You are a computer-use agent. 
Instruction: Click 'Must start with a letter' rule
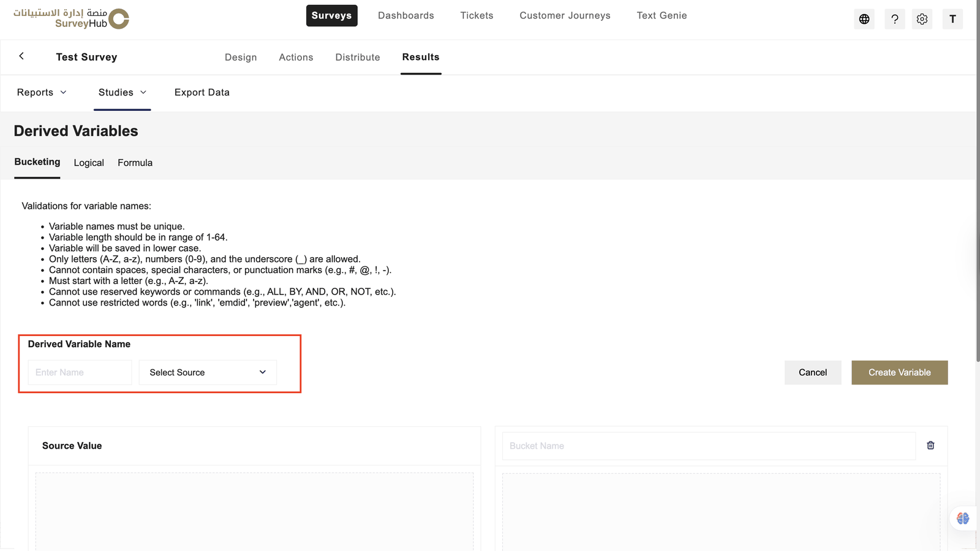coord(129,281)
